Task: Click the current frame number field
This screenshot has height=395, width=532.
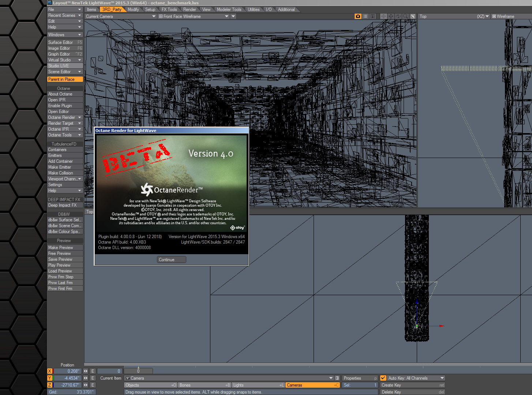Action: point(110,371)
